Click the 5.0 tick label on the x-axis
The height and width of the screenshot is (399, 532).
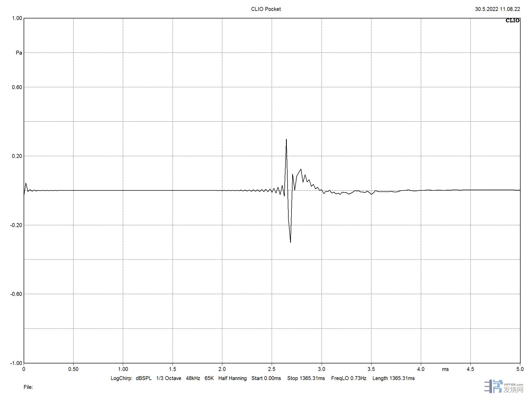pos(520,369)
